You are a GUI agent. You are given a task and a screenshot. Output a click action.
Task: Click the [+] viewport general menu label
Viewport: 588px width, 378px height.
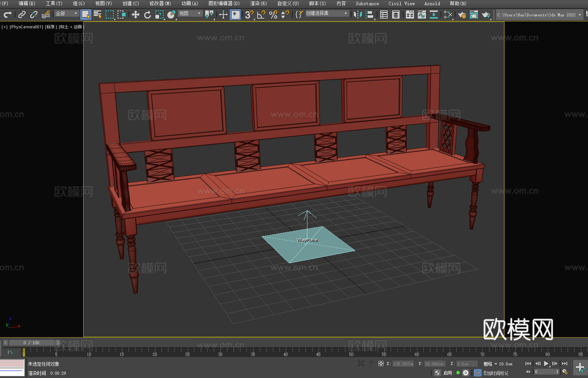click(x=4, y=27)
